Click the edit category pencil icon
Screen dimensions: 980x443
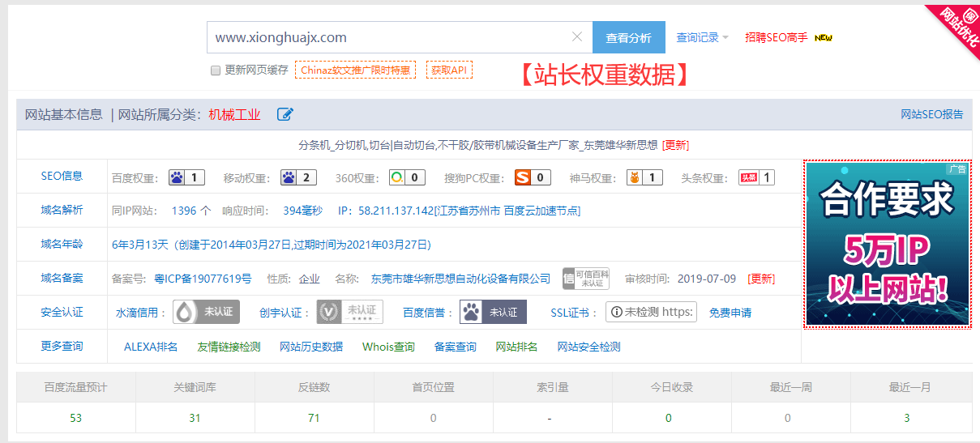[285, 115]
